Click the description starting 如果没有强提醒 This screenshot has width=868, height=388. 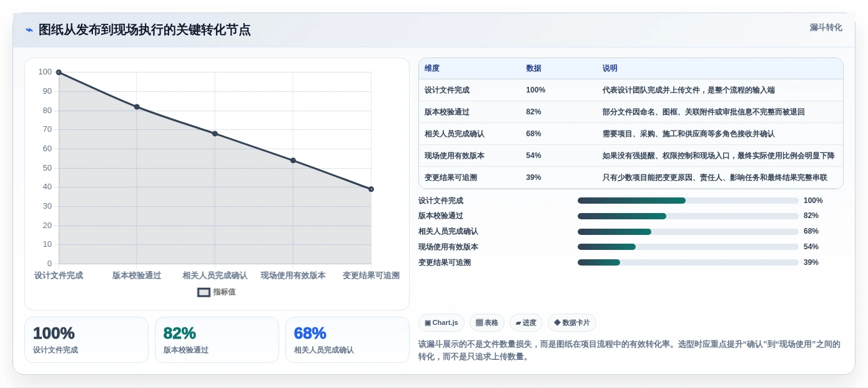click(719, 156)
